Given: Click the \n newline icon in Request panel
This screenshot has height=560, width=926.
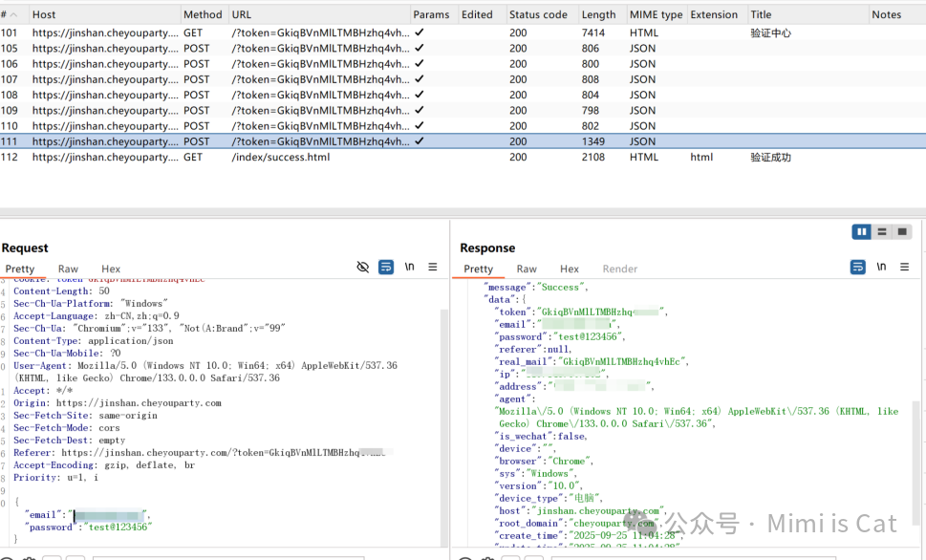Looking at the screenshot, I should tap(409, 267).
